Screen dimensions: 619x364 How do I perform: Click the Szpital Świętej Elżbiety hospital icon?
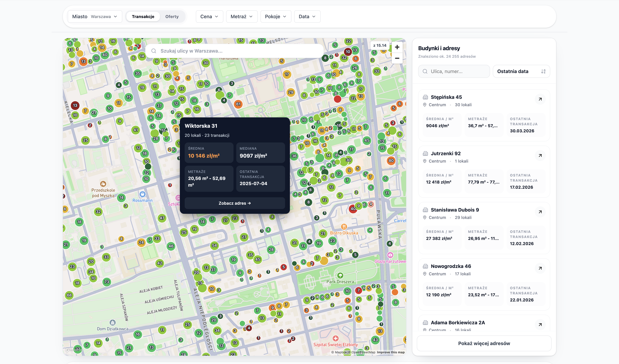coord(335,338)
